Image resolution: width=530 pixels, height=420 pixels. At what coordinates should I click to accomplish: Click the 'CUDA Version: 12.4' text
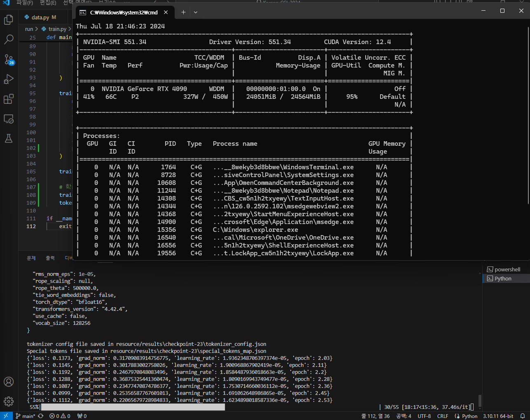pos(357,42)
